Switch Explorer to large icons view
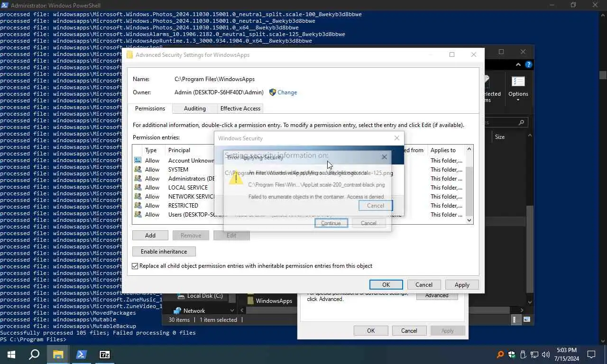607x364 pixels. [526, 320]
